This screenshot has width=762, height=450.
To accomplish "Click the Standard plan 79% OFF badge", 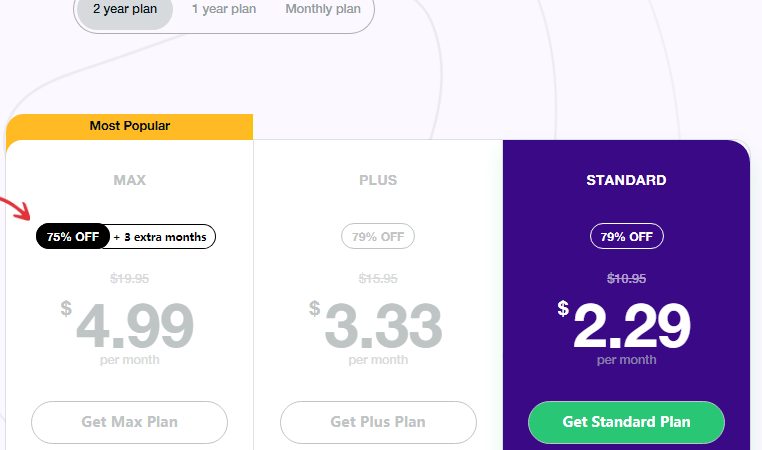I will tap(626, 236).
